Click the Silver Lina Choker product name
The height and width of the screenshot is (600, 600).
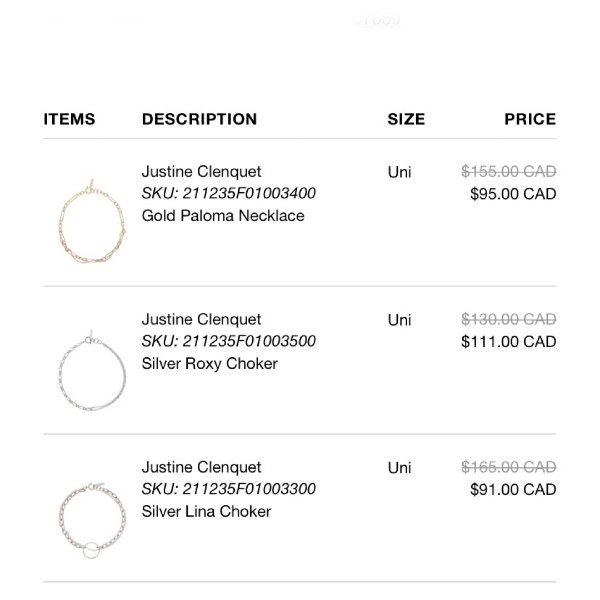coord(206,511)
